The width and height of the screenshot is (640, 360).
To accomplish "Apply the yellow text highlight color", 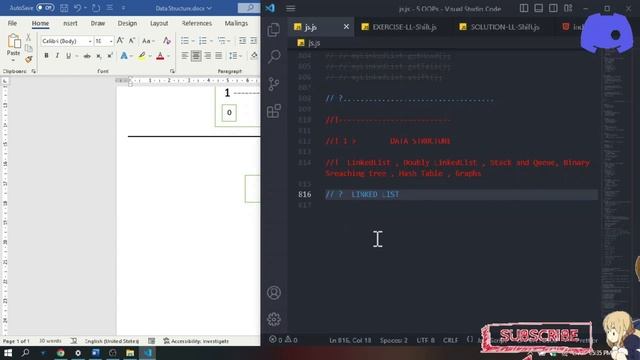I will pyautogui.click(x=142, y=56).
